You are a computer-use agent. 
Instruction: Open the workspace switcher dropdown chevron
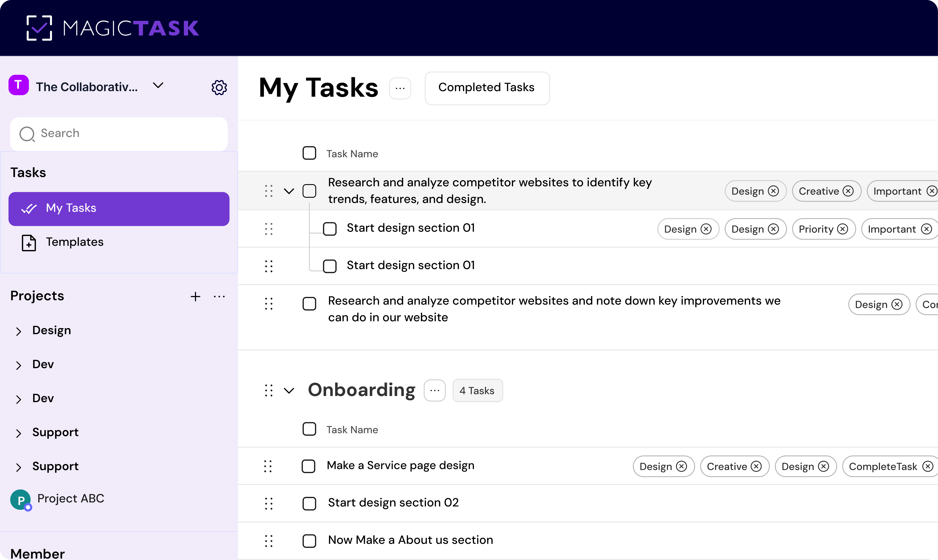click(158, 86)
